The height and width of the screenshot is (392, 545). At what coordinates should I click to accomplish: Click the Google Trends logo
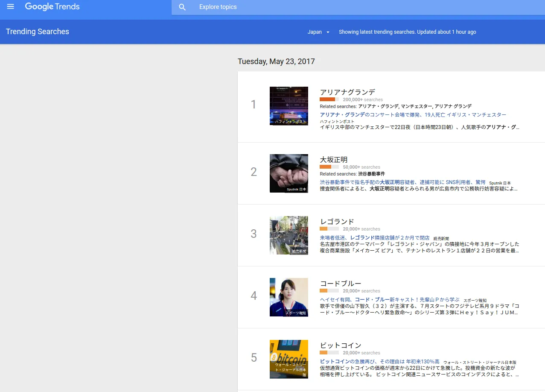(x=52, y=7)
